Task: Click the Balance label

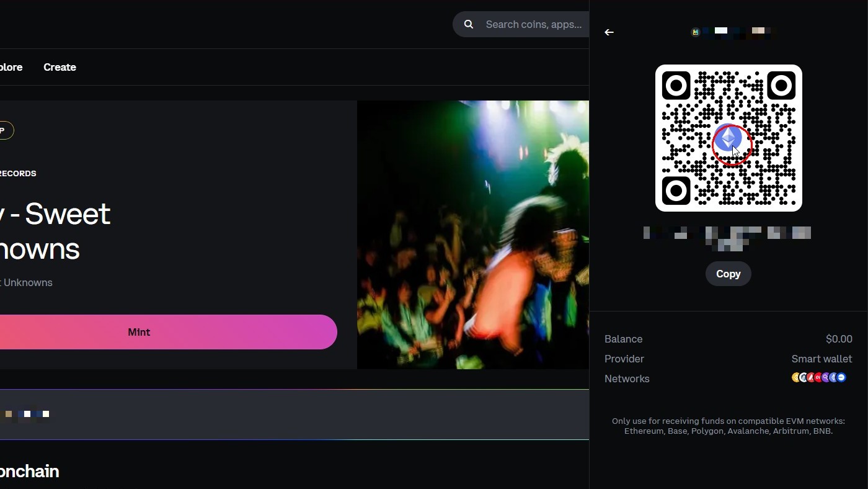Action: pos(623,339)
